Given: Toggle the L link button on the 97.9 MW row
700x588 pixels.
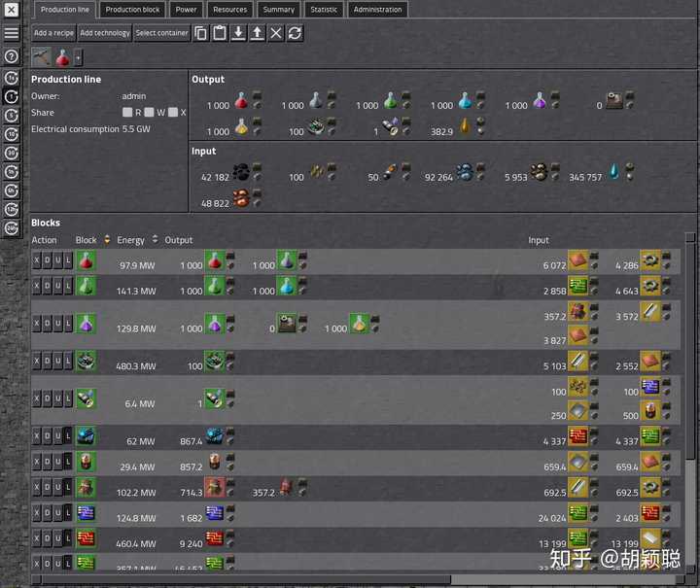Looking at the screenshot, I should pos(68,260).
